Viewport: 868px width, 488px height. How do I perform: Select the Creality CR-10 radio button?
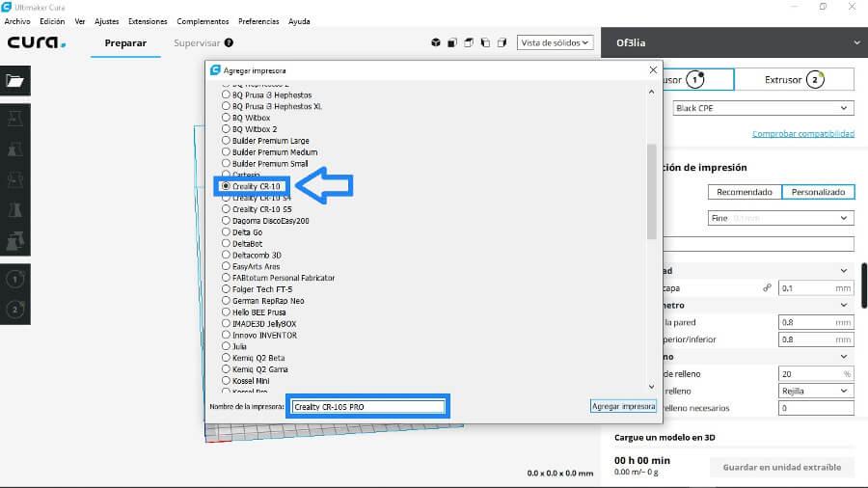coord(226,186)
